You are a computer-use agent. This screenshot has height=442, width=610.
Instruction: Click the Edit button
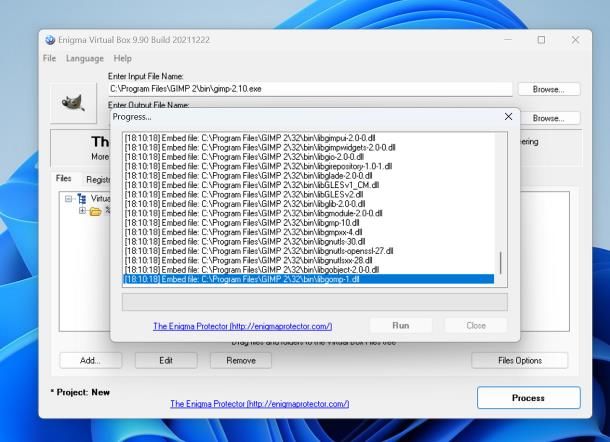(166, 360)
